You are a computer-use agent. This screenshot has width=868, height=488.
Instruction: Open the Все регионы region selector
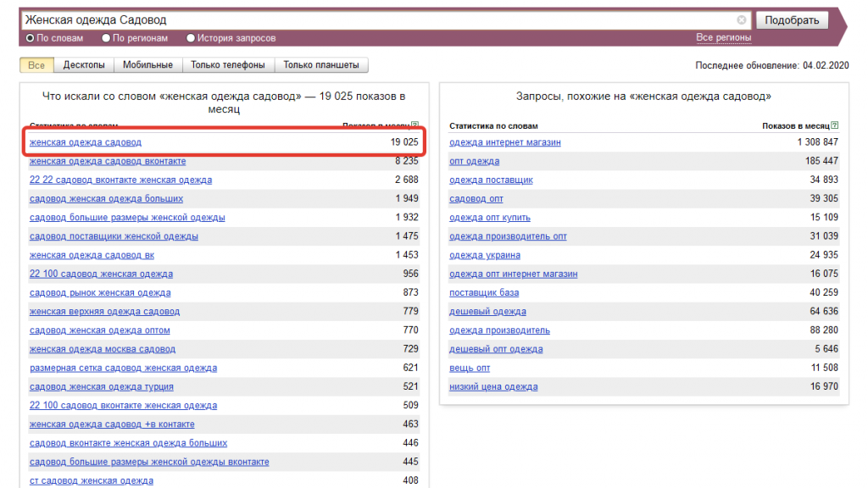[724, 37]
